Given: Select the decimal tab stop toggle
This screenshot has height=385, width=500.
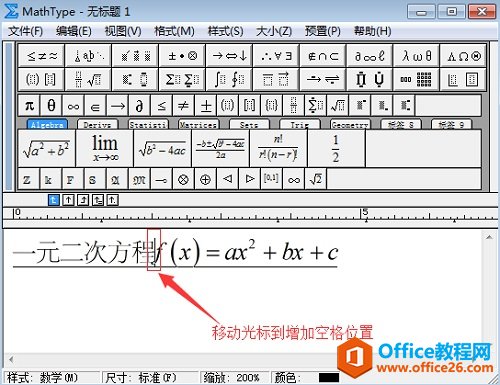Looking at the screenshot, I should tap(112, 200).
